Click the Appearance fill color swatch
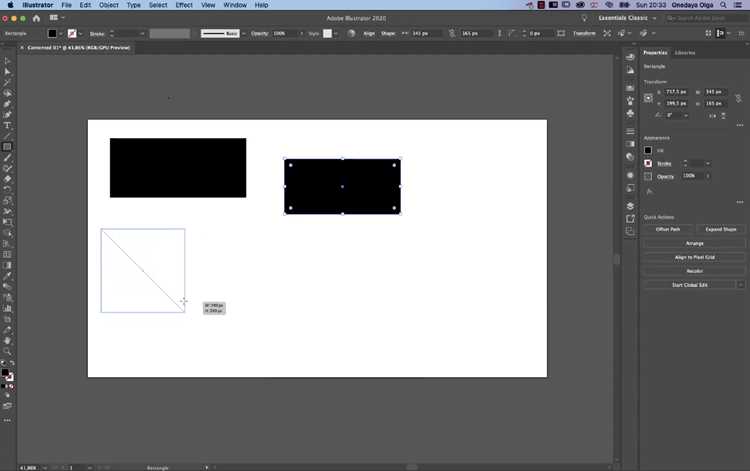 [x=648, y=150]
